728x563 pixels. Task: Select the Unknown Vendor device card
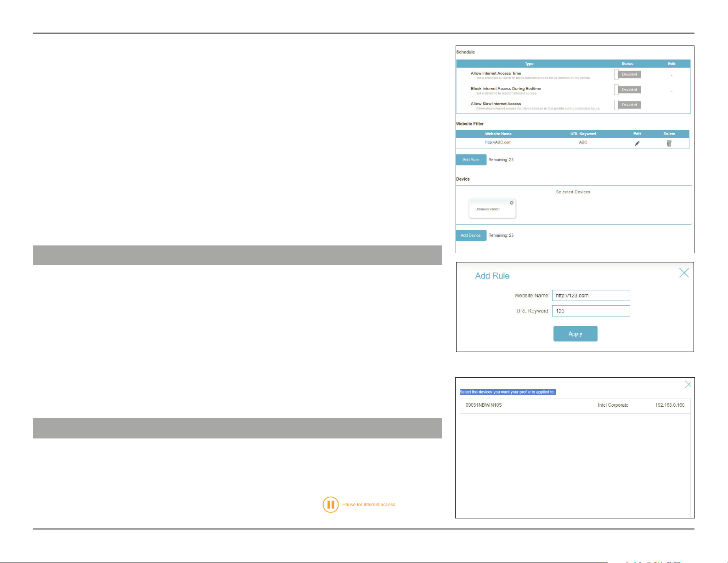(492, 209)
